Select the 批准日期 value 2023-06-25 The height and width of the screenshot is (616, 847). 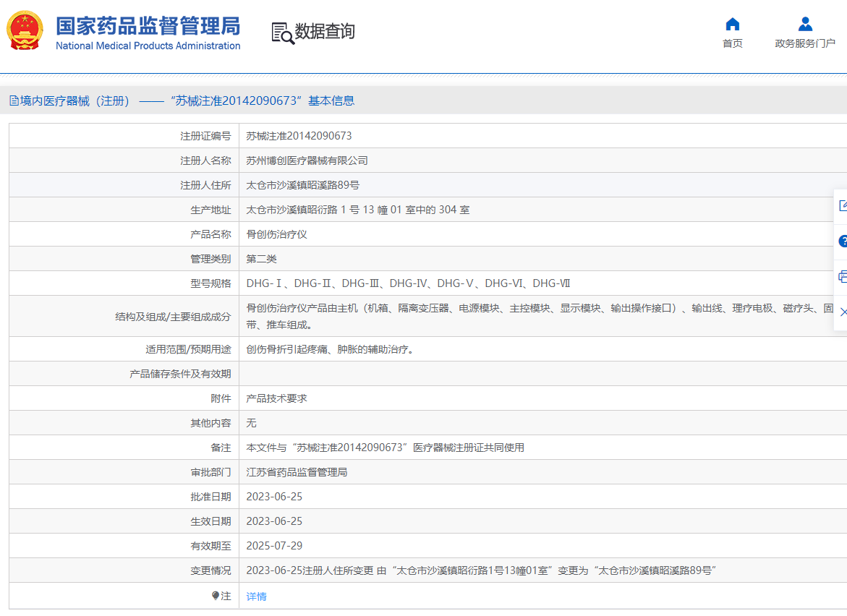point(274,497)
